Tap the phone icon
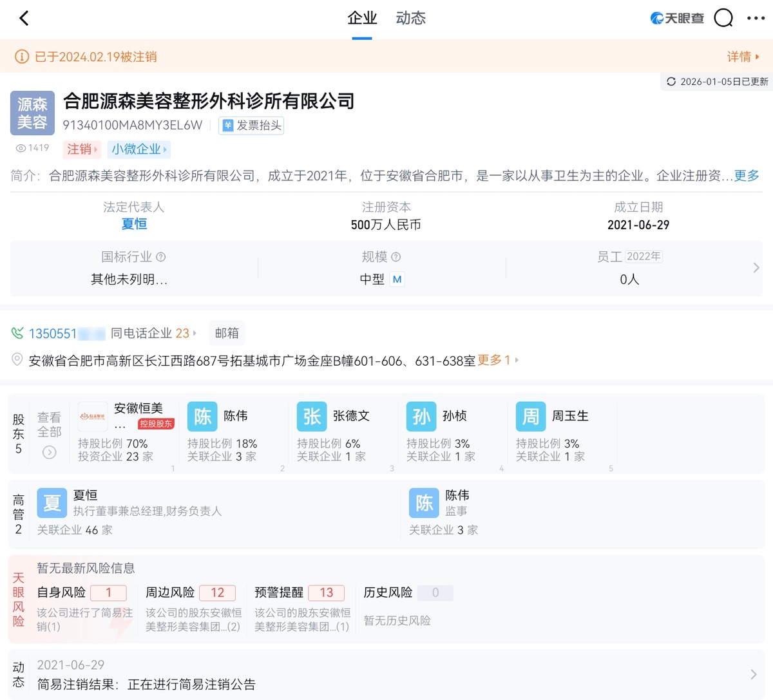773x700 pixels. coord(17,333)
